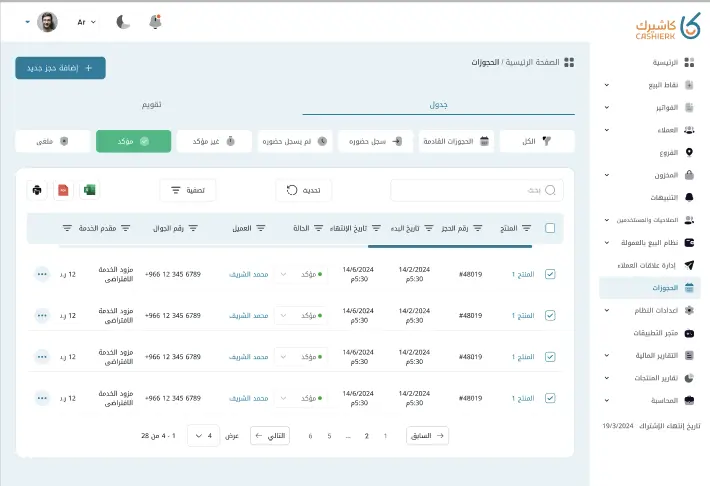710x486 pixels.
Task: Open the الصفحة الرئيسية breadcrumb link
Action: (532, 62)
